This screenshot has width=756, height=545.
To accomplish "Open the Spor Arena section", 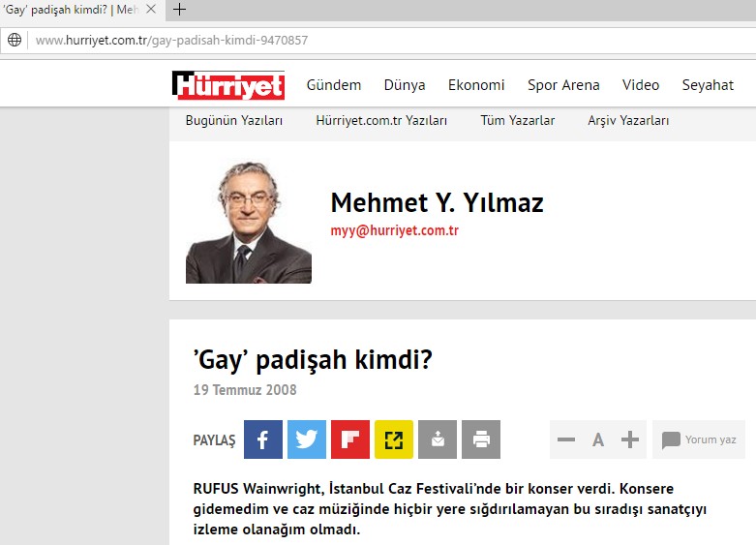I will (x=563, y=85).
